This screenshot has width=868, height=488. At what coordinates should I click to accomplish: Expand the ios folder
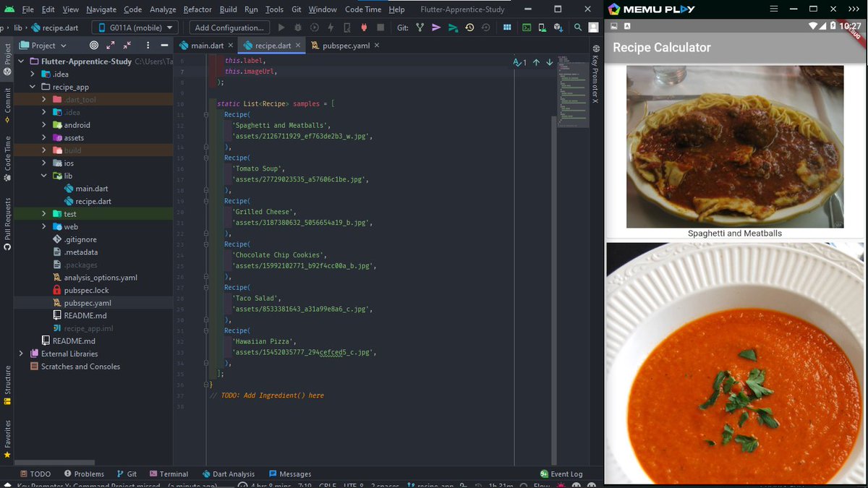(x=44, y=163)
